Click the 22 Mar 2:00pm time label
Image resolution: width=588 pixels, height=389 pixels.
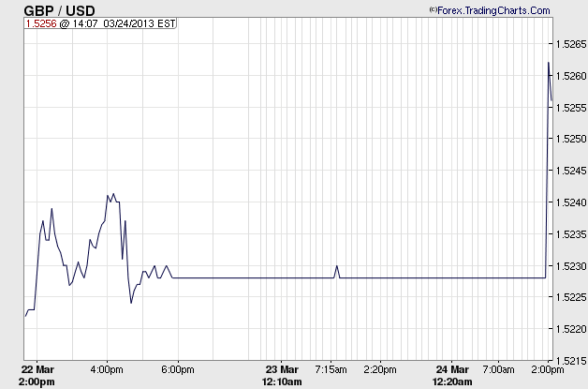(x=37, y=376)
